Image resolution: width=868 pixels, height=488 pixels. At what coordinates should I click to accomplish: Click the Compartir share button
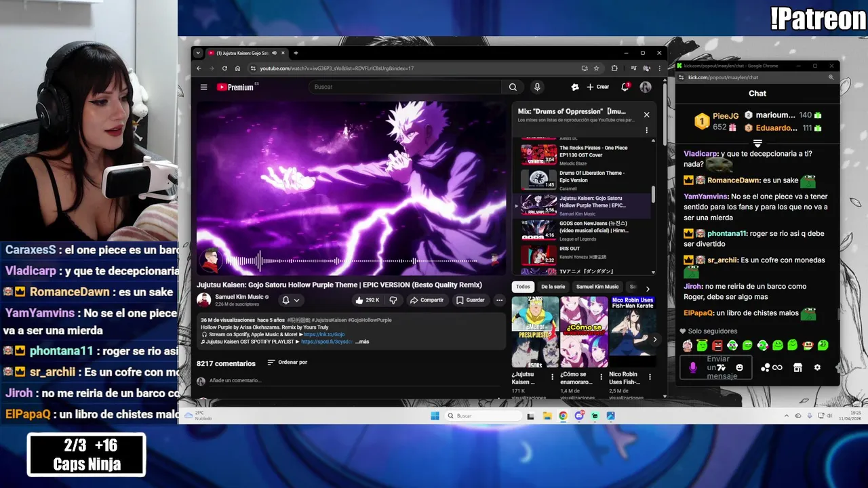427,300
